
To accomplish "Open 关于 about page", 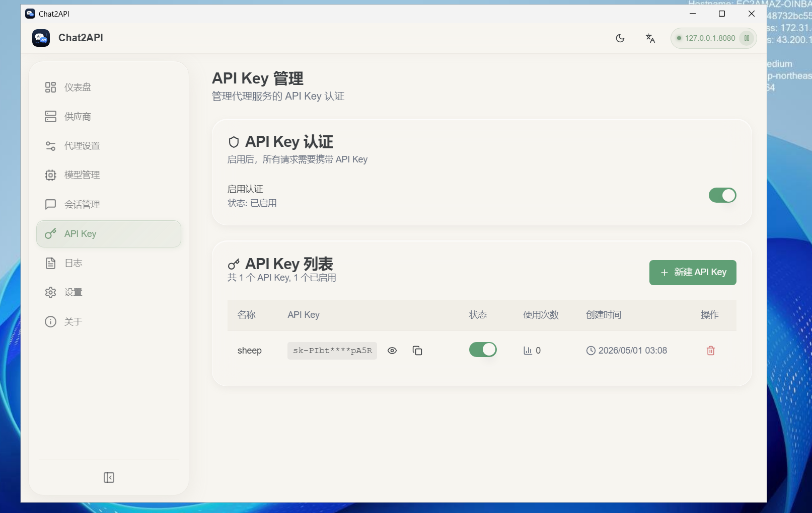I will pyautogui.click(x=109, y=321).
